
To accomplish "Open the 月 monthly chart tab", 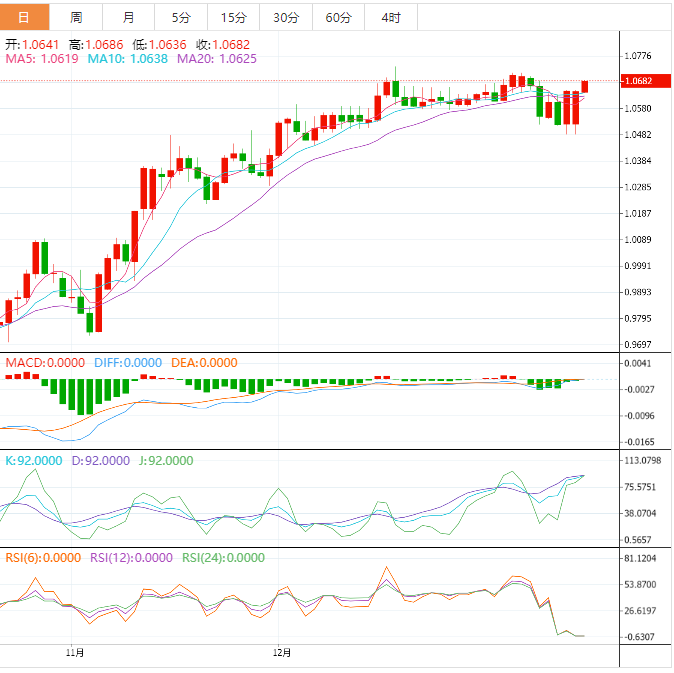I will pos(129,17).
